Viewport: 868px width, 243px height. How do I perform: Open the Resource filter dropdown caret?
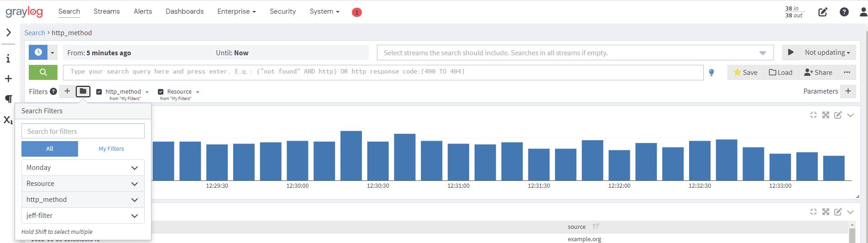198,92
